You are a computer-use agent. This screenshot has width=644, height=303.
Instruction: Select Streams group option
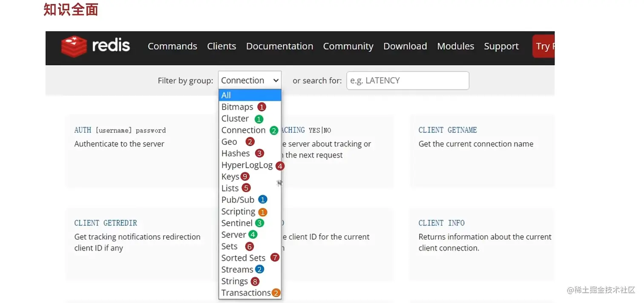(250, 269)
